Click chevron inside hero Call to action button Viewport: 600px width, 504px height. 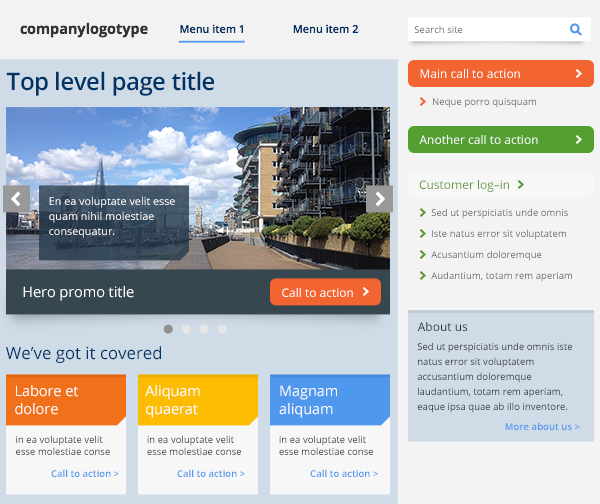(366, 292)
